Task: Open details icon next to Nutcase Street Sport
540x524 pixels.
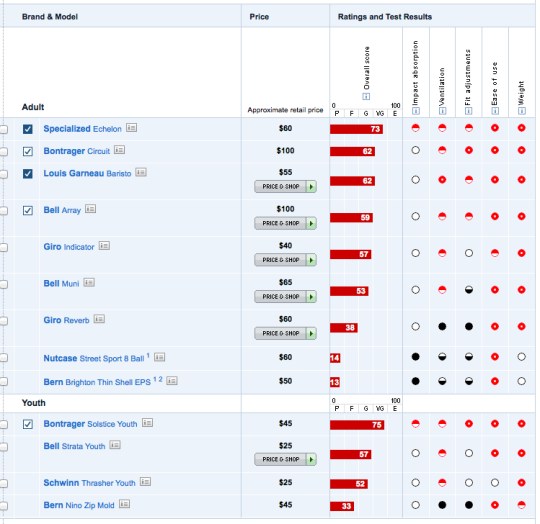Action: point(159,357)
